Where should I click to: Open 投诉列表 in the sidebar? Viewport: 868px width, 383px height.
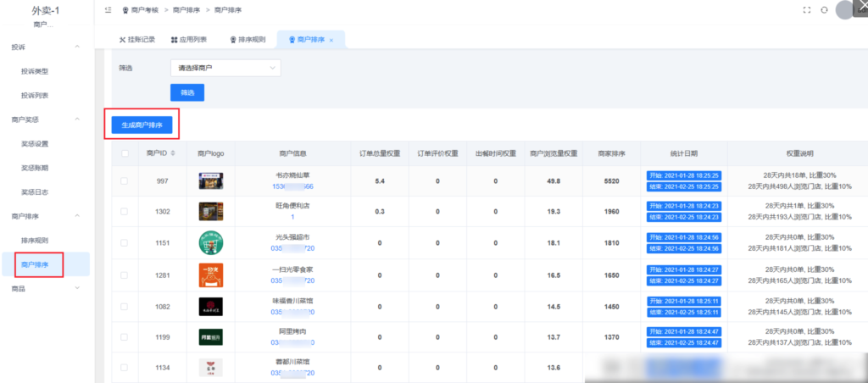(35, 95)
